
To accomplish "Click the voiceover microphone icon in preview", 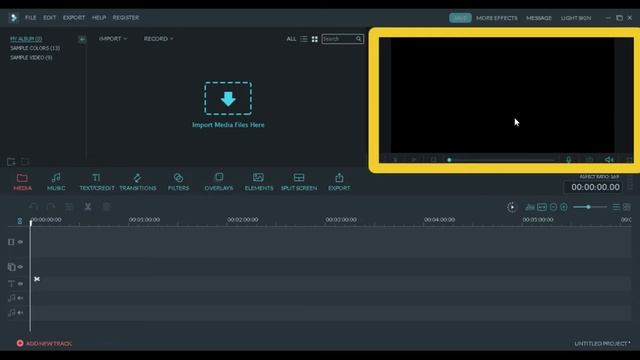I will point(569,160).
